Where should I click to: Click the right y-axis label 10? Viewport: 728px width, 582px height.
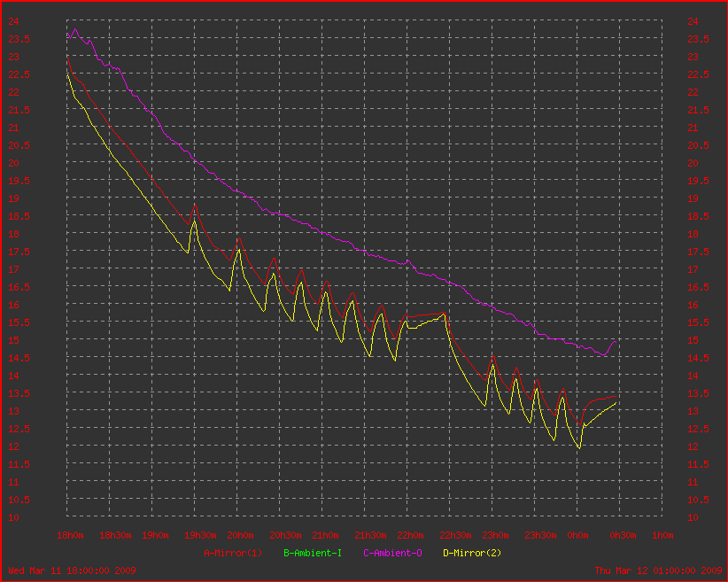[693, 517]
